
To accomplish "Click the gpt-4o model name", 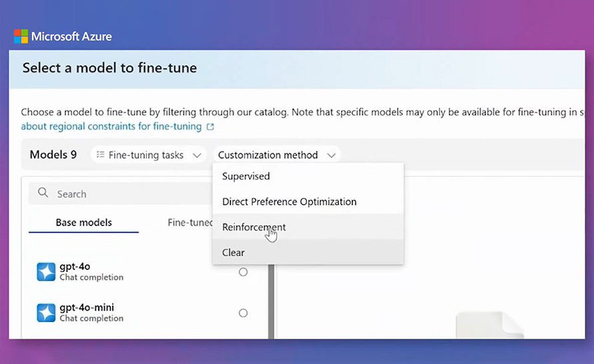I will coord(75,267).
